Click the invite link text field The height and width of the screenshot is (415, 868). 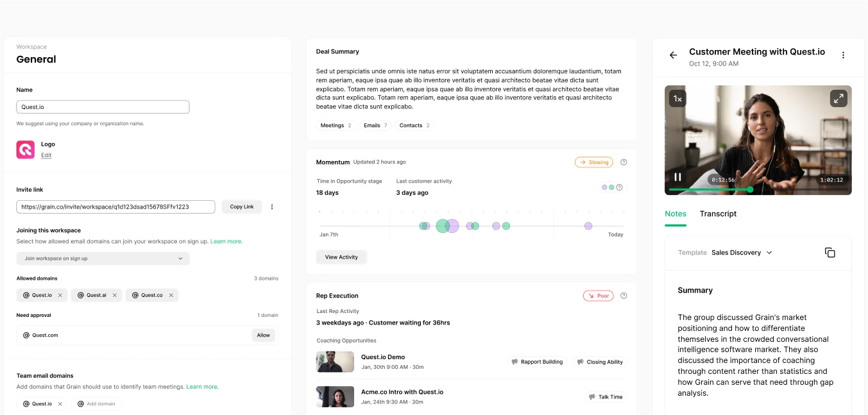tap(115, 207)
